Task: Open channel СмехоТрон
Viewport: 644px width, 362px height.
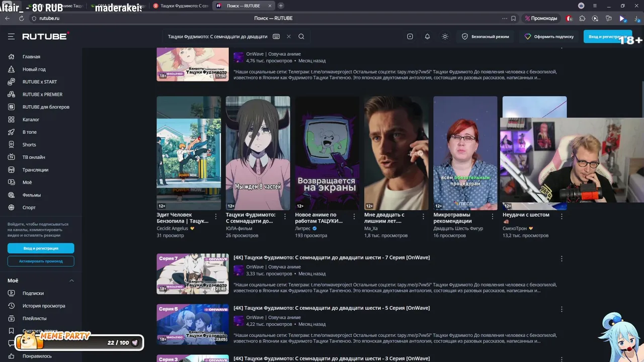Action: point(515,228)
